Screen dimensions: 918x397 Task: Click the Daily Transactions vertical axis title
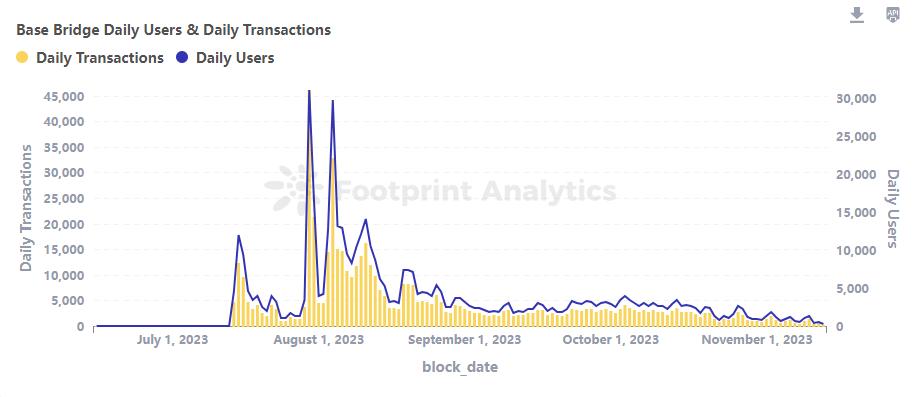(x=26, y=208)
